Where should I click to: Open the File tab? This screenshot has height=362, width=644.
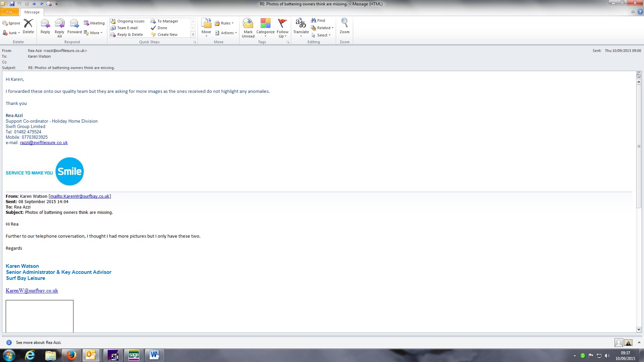click(x=9, y=12)
